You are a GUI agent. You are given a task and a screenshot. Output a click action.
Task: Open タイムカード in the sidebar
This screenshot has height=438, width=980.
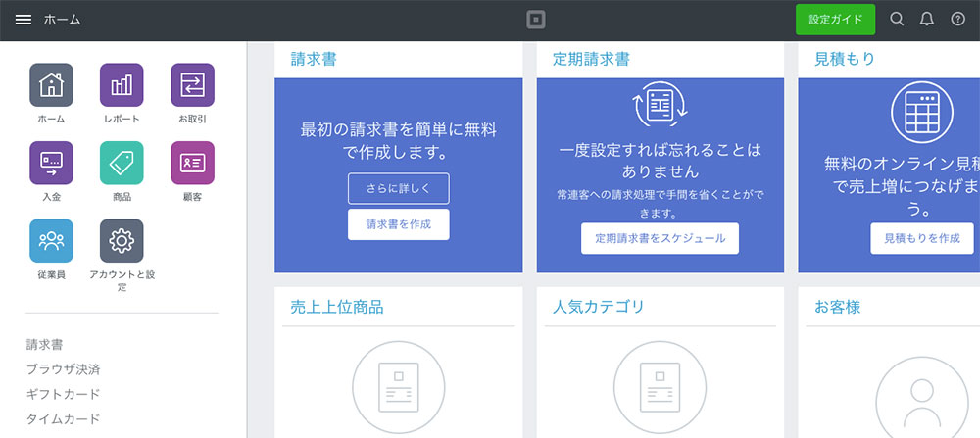tap(63, 418)
